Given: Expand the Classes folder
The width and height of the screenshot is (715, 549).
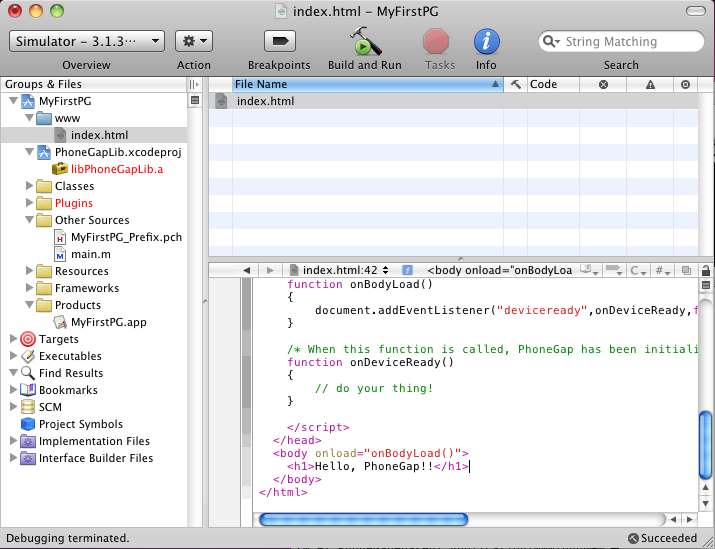Looking at the screenshot, I should (x=30, y=186).
